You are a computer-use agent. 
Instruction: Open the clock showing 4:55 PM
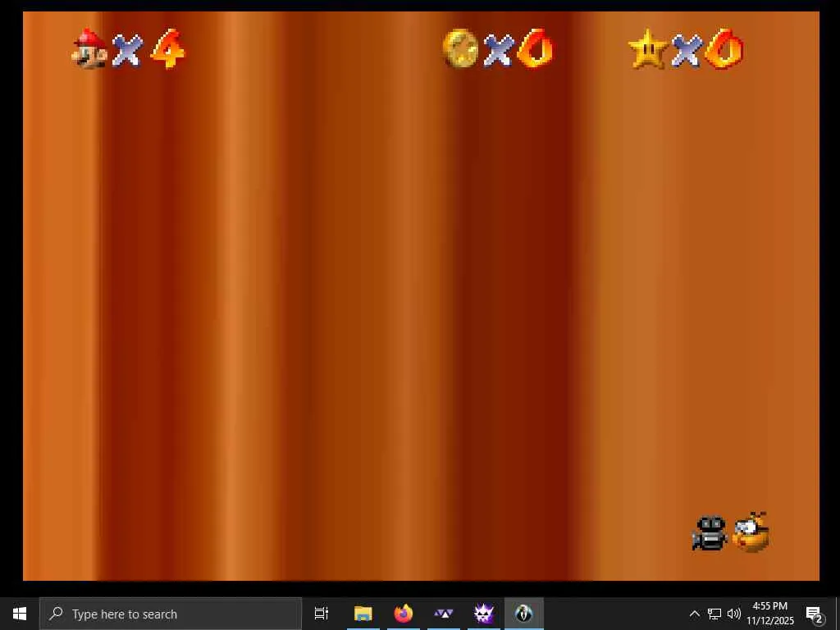770,614
